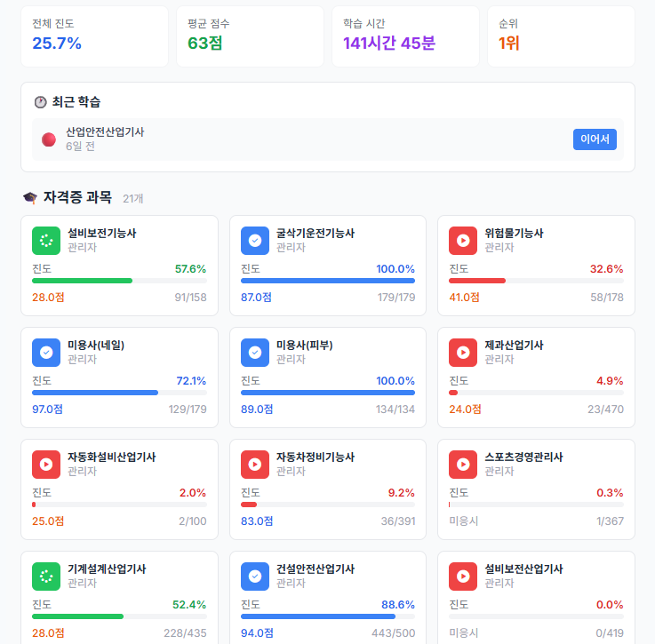This screenshot has height=644, width=655.
Task: Select the 미용사(피부) course title
Action: (x=305, y=345)
